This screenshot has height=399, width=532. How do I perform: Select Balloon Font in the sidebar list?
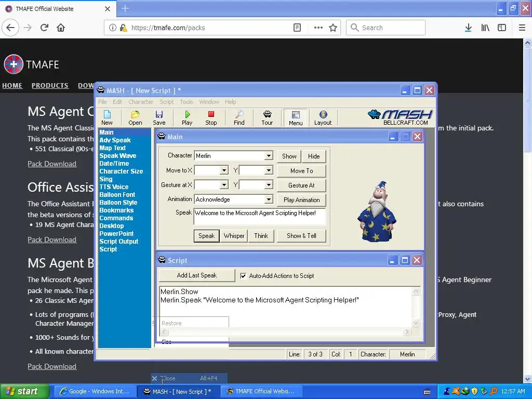(x=117, y=195)
